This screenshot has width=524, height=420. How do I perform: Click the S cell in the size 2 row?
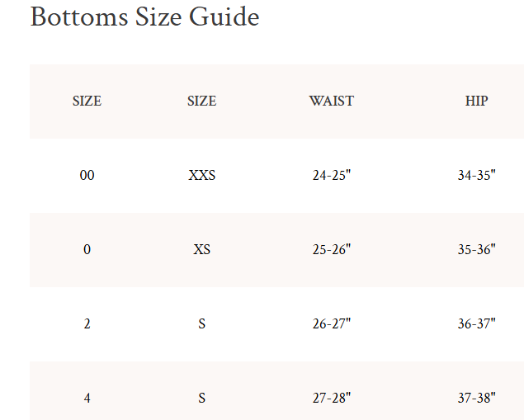[x=201, y=323]
